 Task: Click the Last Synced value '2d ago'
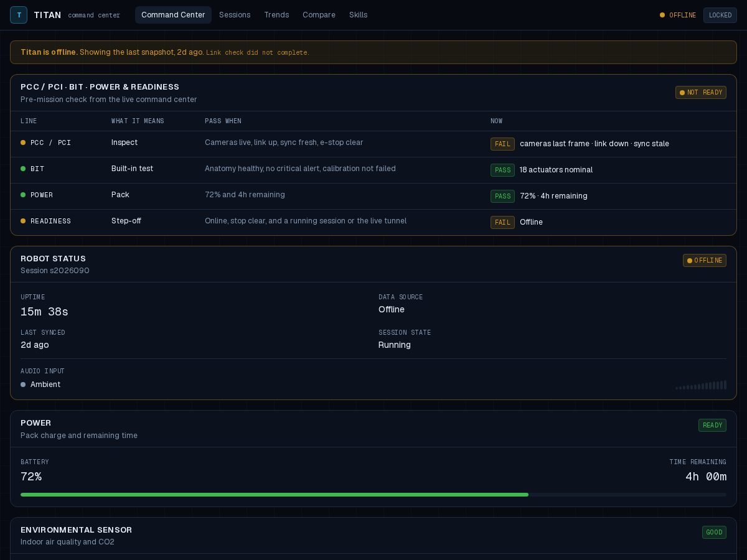tap(35, 345)
